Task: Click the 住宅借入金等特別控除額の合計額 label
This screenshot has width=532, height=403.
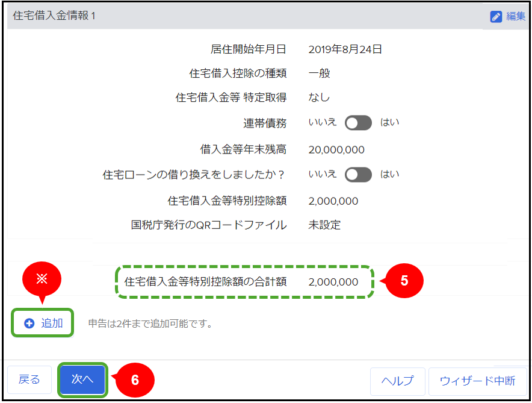Action: pyautogui.click(x=206, y=282)
